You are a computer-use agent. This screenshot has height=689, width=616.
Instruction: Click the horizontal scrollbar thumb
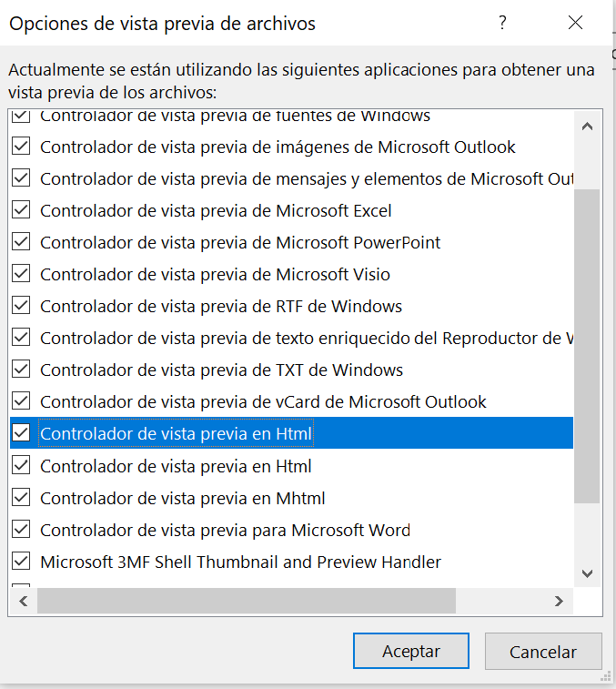point(247,601)
